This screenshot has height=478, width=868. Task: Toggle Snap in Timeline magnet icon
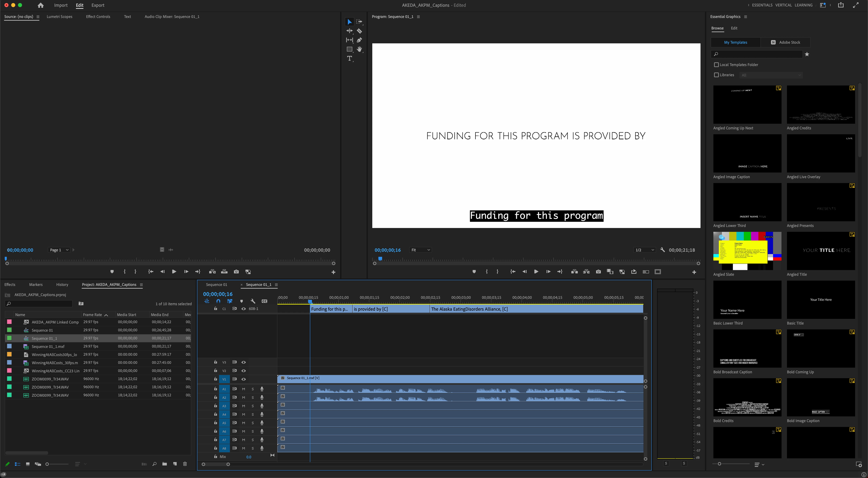click(x=218, y=301)
